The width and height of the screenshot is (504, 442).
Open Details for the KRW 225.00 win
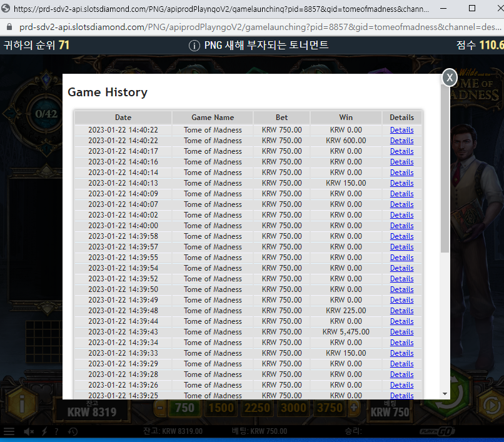tap(401, 311)
